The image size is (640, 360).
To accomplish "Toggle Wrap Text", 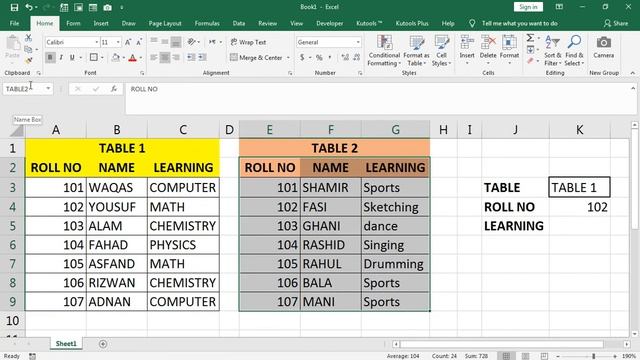I will pos(248,42).
